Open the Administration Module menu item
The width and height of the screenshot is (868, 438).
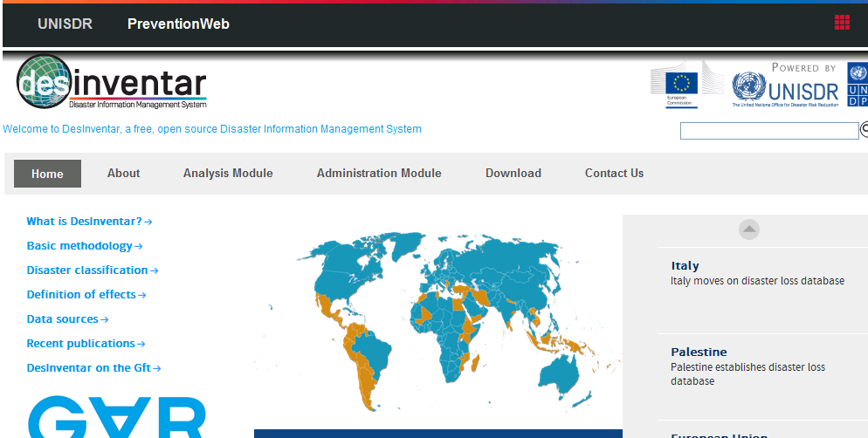[x=379, y=173]
